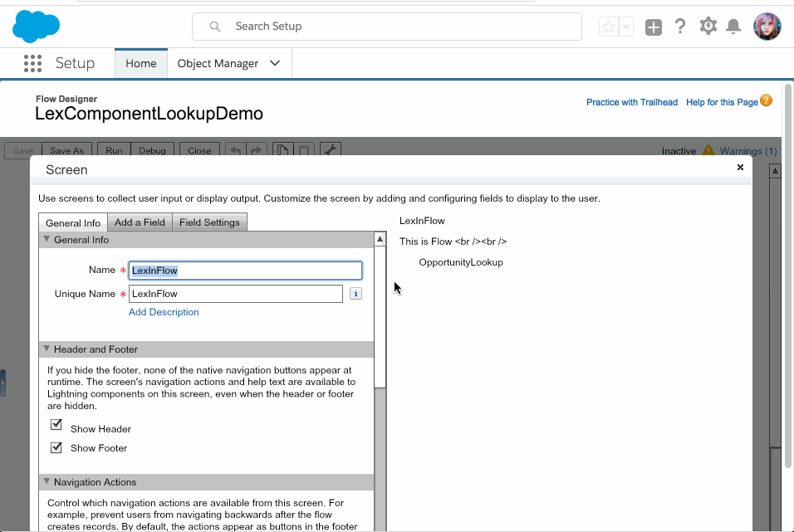794x532 pixels.
Task: Click the undo arrow icon
Action: 236,150
